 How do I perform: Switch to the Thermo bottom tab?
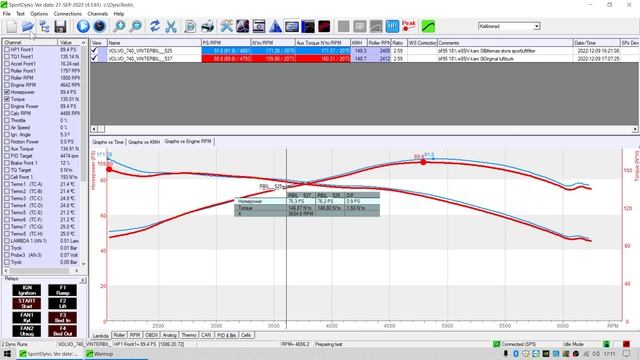click(x=189, y=335)
